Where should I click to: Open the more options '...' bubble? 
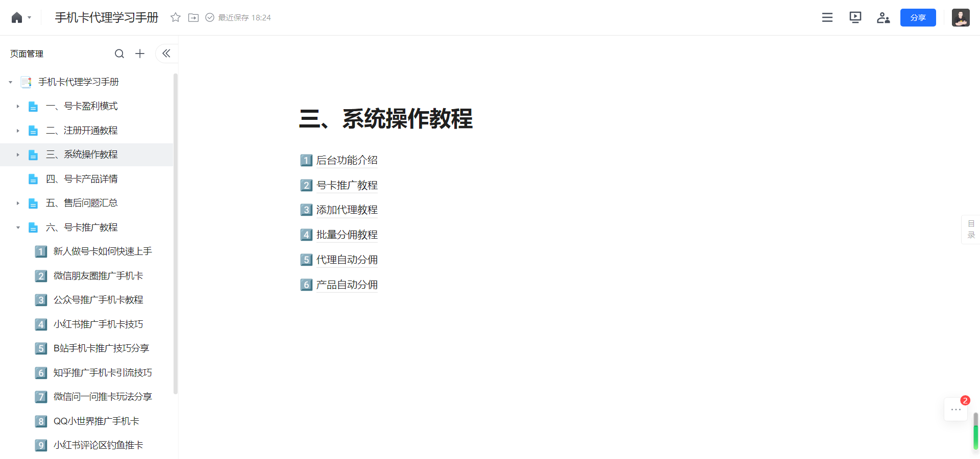955,409
